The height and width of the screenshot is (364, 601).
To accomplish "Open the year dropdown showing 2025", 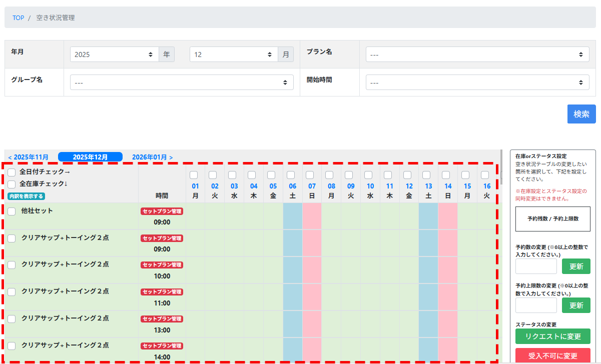I will point(114,54).
